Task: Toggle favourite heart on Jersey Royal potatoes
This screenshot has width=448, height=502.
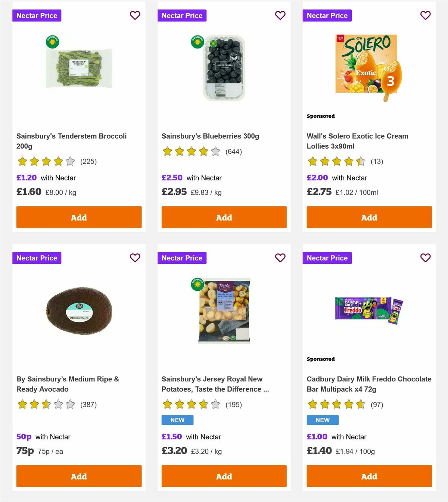Action: coord(280,258)
